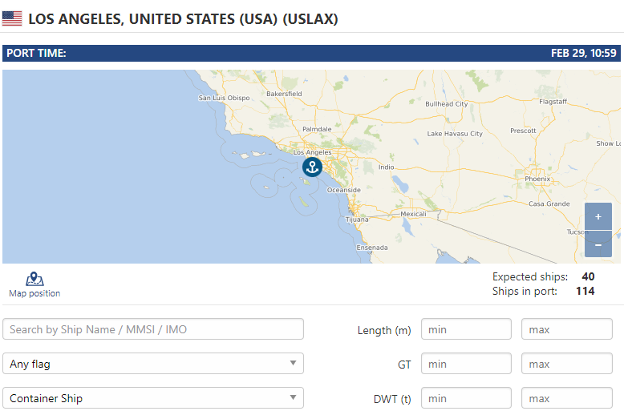The image size is (624, 412).
Task: Open the Map position icon
Action: (x=35, y=279)
